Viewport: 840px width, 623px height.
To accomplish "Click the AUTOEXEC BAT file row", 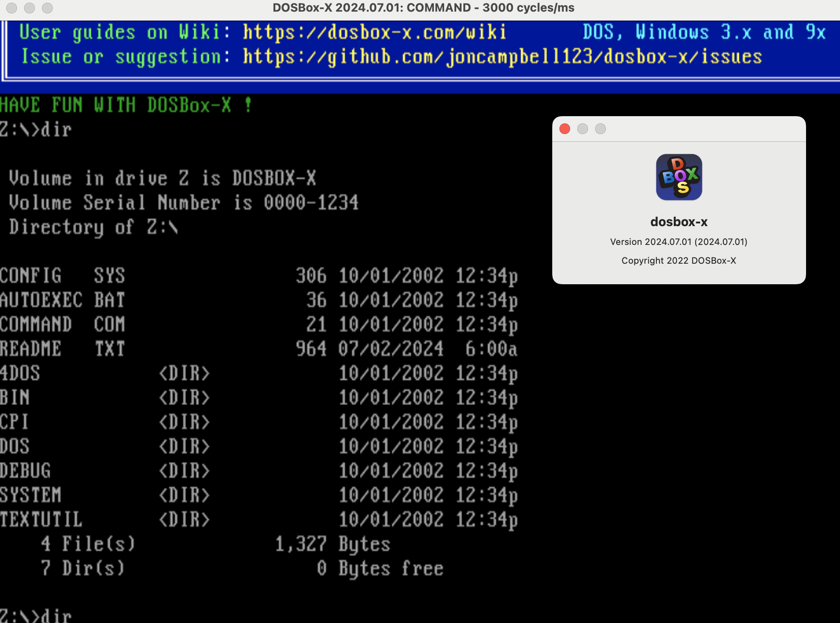I will (x=259, y=300).
